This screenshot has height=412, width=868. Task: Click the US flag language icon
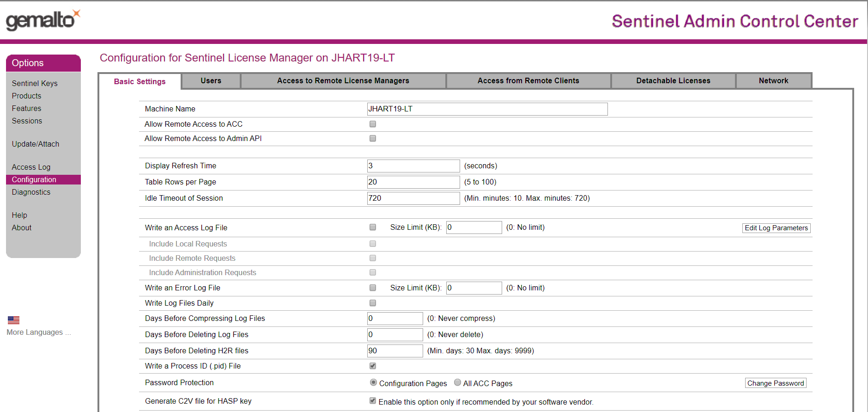click(x=13, y=320)
